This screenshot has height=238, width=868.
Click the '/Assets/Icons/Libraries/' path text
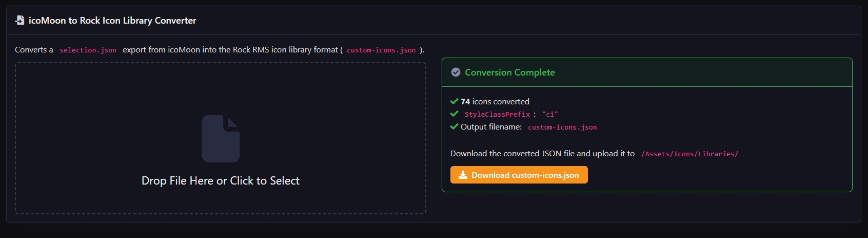(x=690, y=154)
